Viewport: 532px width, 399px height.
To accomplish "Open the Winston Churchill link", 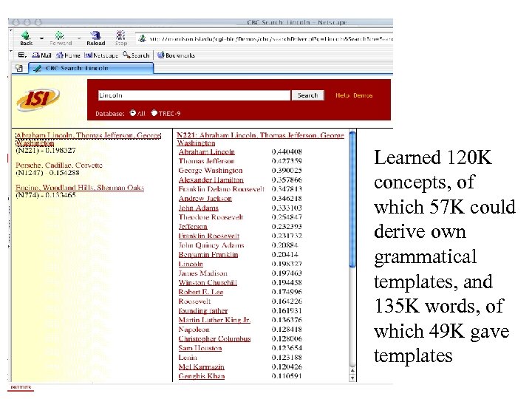I will pyautogui.click(x=208, y=282).
